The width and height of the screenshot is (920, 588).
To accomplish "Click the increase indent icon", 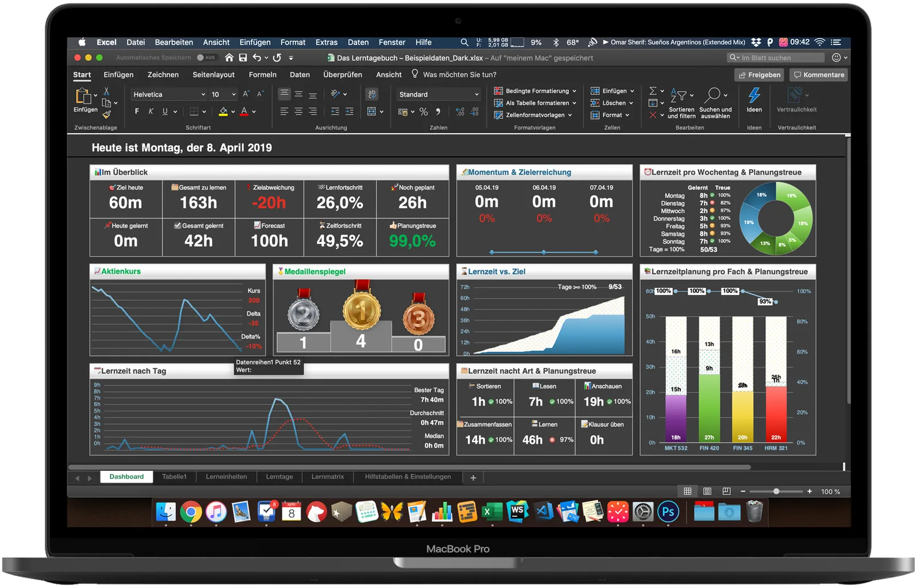I will (x=350, y=112).
